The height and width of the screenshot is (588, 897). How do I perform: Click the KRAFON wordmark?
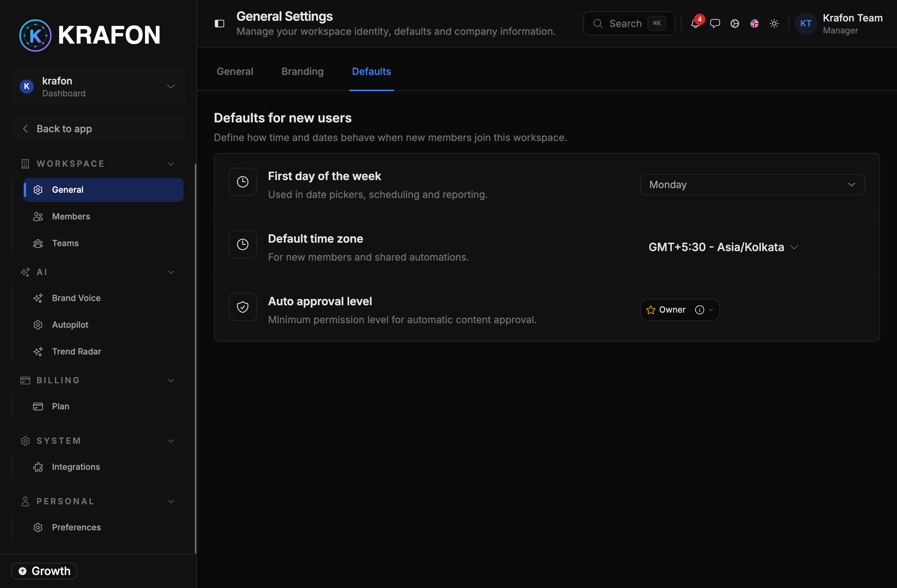109,35
